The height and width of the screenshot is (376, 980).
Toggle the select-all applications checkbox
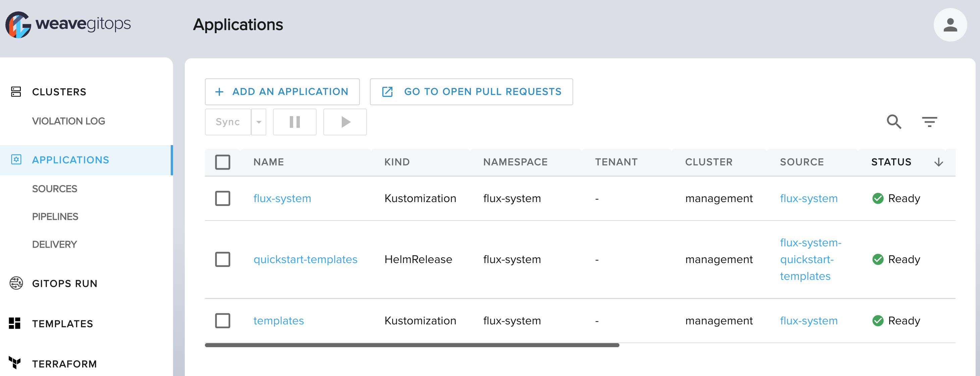pos(223,162)
